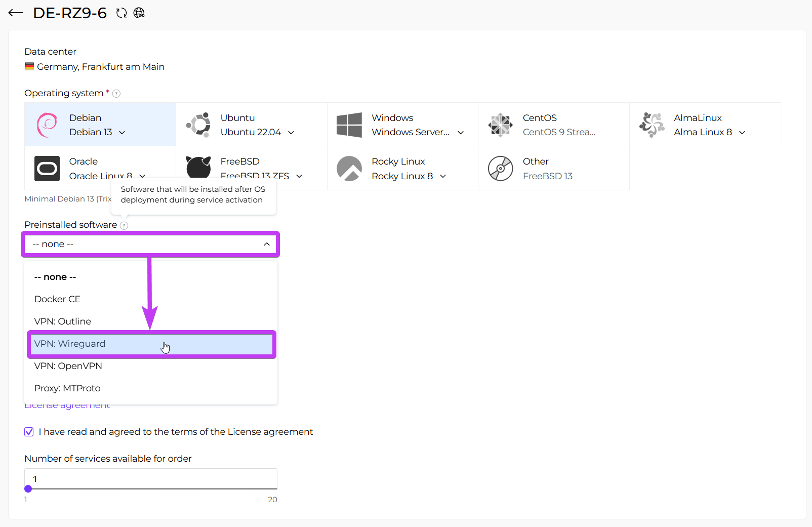Image resolution: width=812 pixels, height=527 pixels.
Task: Click the Other FreeBSD 13 version text
Action: point(548,176)
